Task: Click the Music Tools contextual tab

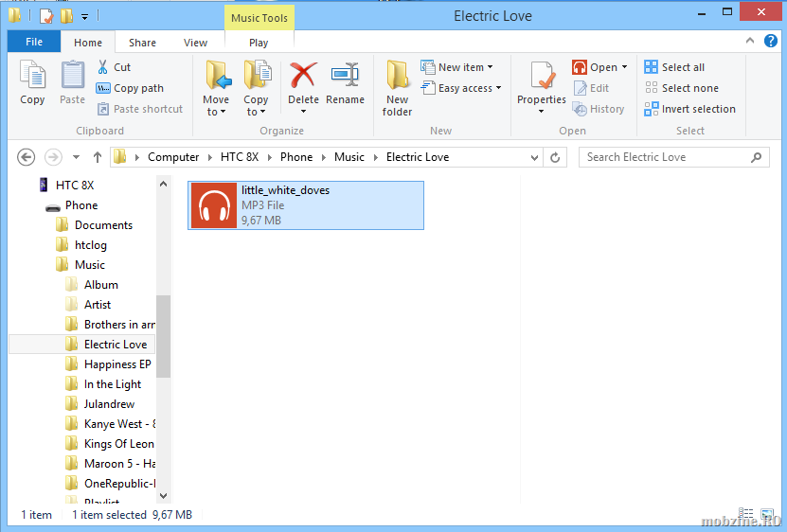Action: click(x=259, y=18)
